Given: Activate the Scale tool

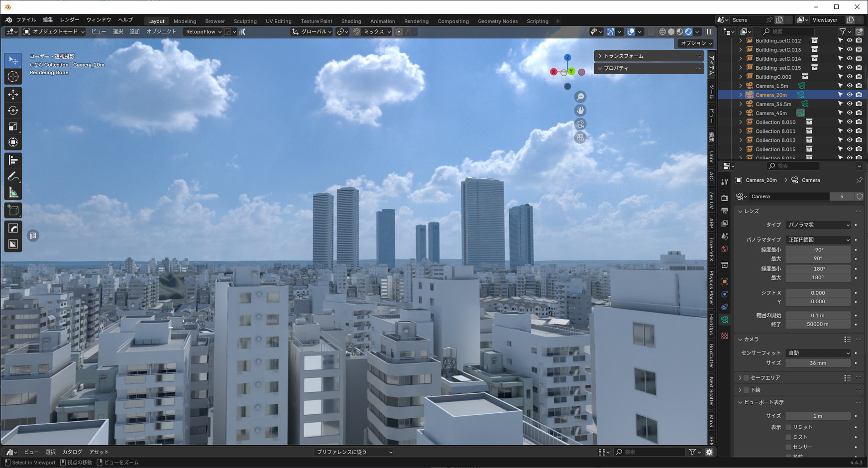Looking at the screenshot, I should pos(13,126).
